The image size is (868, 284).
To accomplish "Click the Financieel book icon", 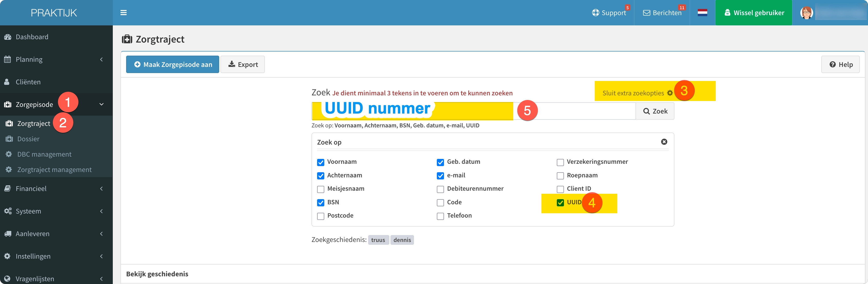I will pos(7,188).
